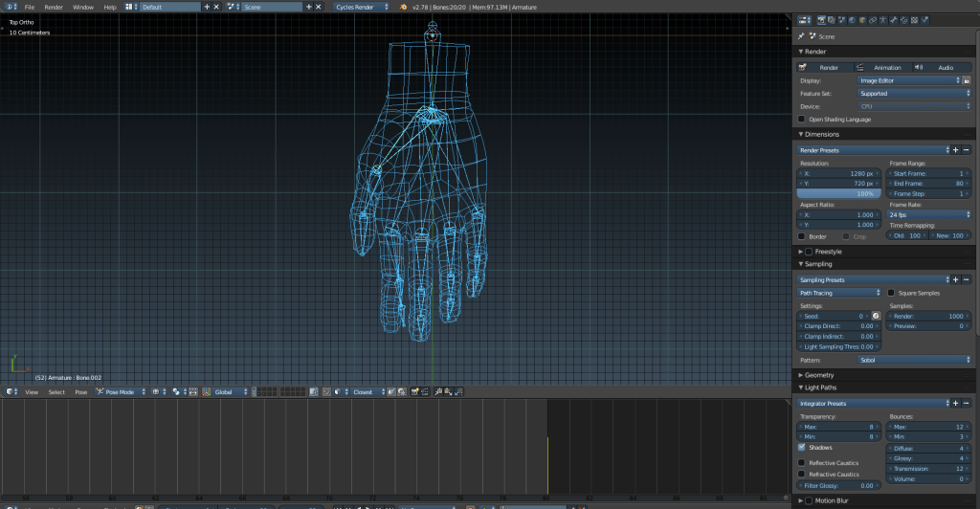Click the Render button
The height and width of the screenshot is (509, 980).
pyautogui.click(x=823, y=68)
